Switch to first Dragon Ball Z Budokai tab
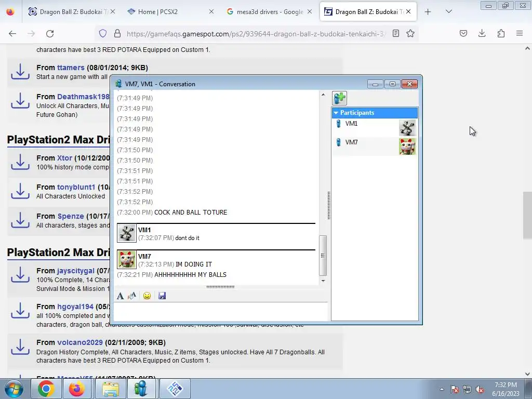The height and width of the screenshot is (399, 532). pyautogui.click(x=71, y=12)
